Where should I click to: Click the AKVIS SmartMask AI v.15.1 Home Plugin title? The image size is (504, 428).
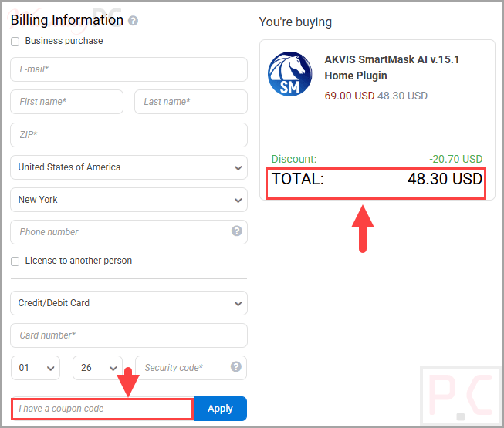[x=392, y=67]
